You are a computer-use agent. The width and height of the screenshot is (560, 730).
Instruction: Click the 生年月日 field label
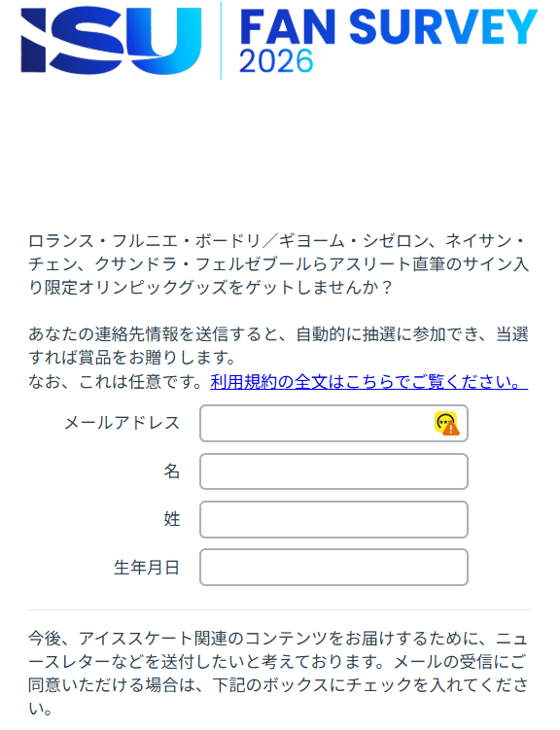point(147,568)
